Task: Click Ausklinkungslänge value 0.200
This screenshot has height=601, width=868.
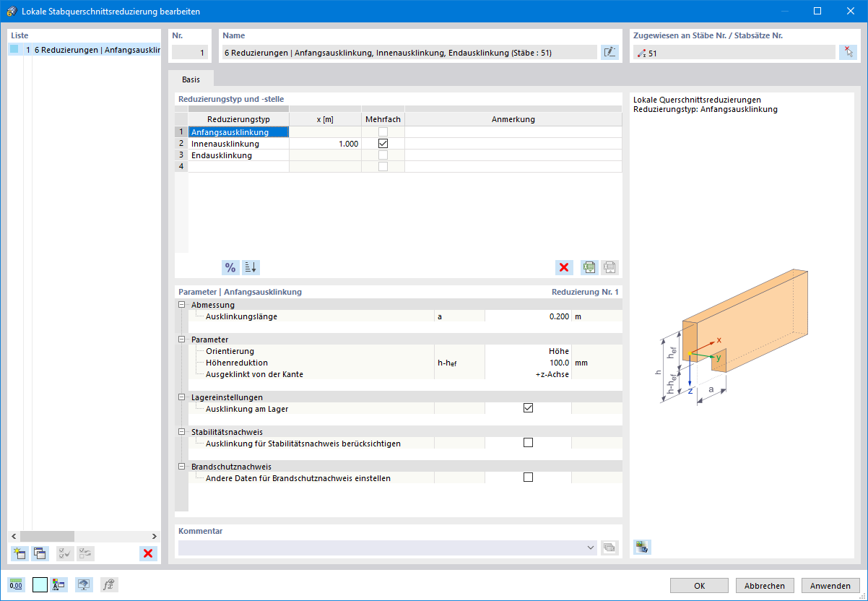Action: tap(528, 316)
